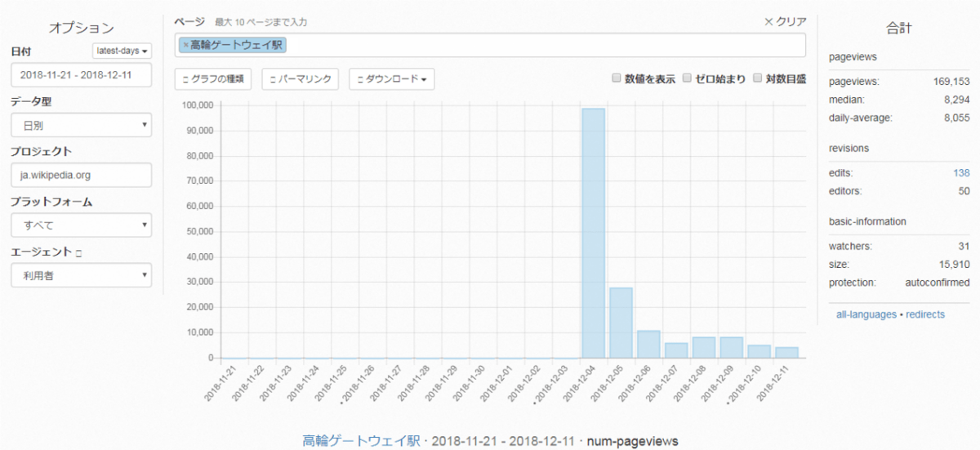
Task: Expand the ダウンロード dropdown menu
Action: pyautogui.click(x=391, y=79)
